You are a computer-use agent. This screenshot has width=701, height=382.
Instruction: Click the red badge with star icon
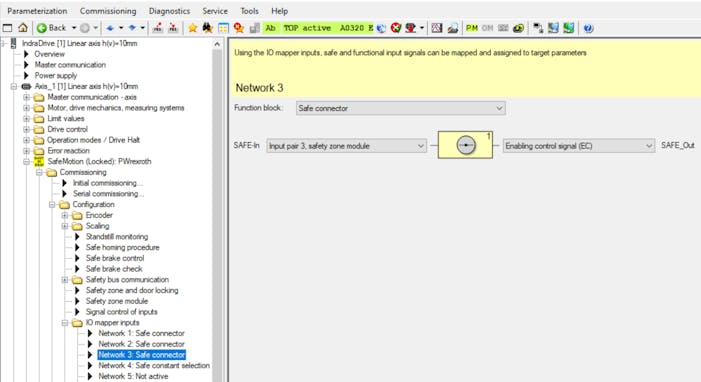[239, 28]
